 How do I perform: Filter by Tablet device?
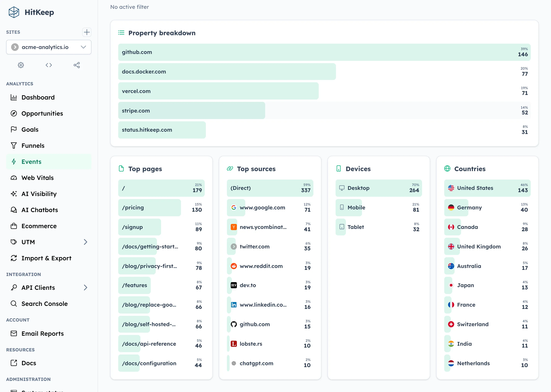(x=379, y=227)
